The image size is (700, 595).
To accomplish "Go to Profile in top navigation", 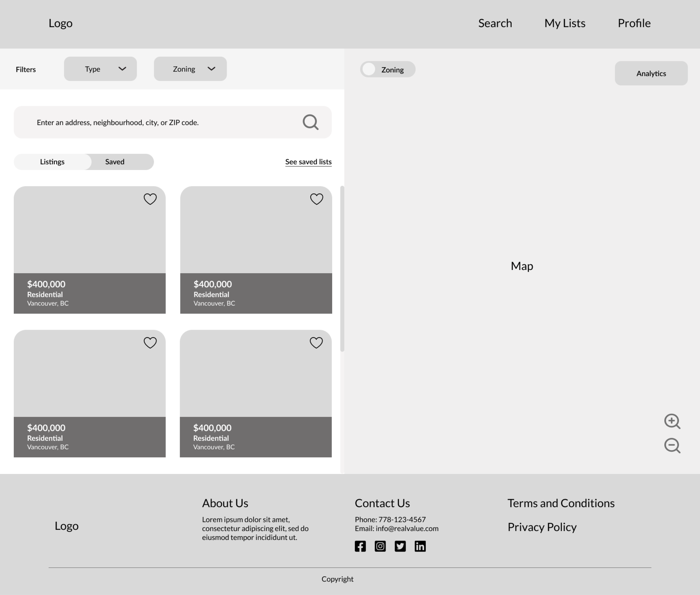I will pos(634,23).
